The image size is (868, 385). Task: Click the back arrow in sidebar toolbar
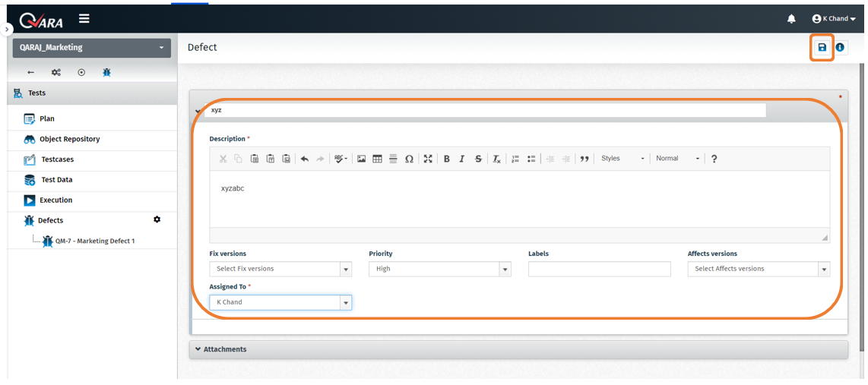(x=31, y=72)
